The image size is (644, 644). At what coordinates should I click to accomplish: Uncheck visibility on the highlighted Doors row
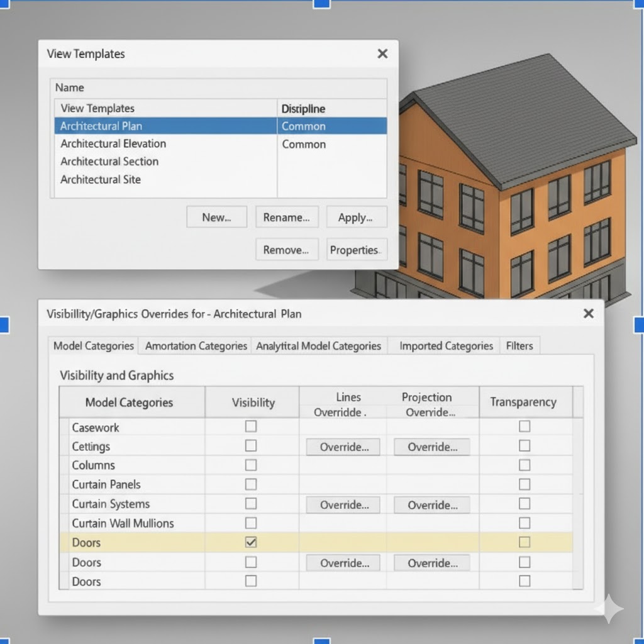pyautogui.click(x=251, y=542)
